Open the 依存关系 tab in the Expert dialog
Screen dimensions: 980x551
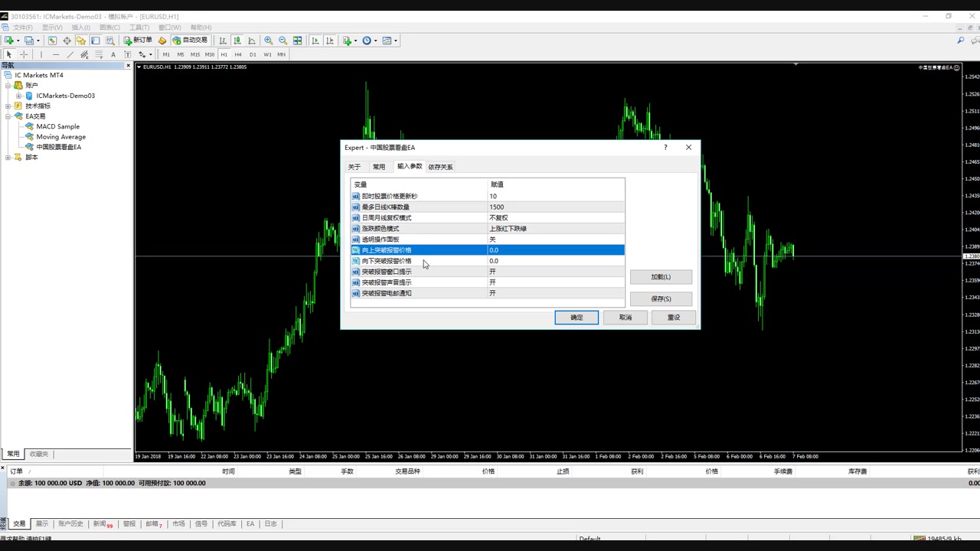pyautogui.click(x=440, y=167)
